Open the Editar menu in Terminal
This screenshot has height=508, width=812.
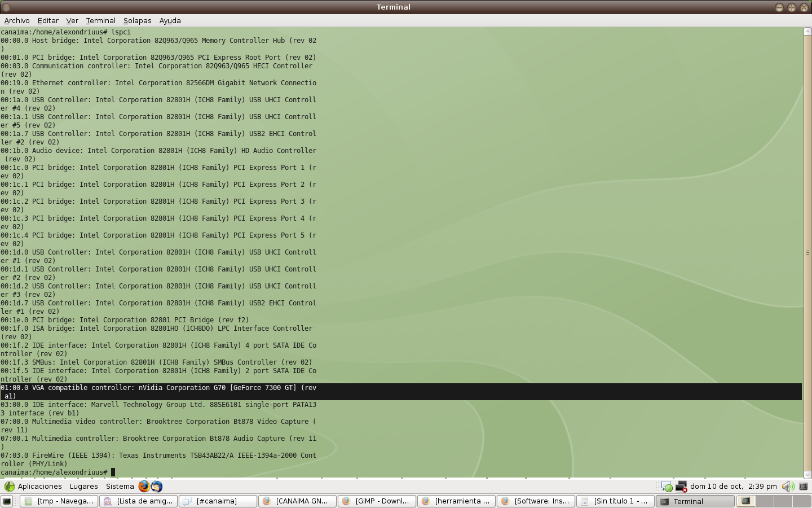[x=48, y=20]
